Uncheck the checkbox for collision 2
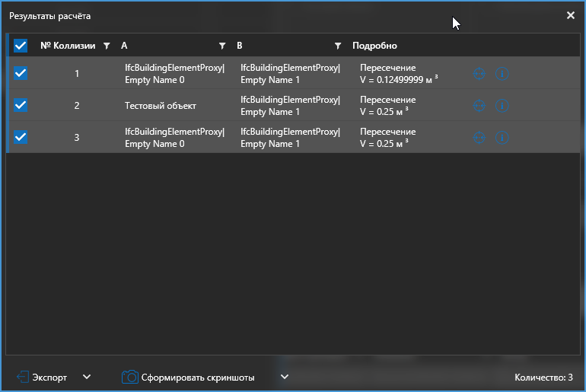 (x=21, y=106)
